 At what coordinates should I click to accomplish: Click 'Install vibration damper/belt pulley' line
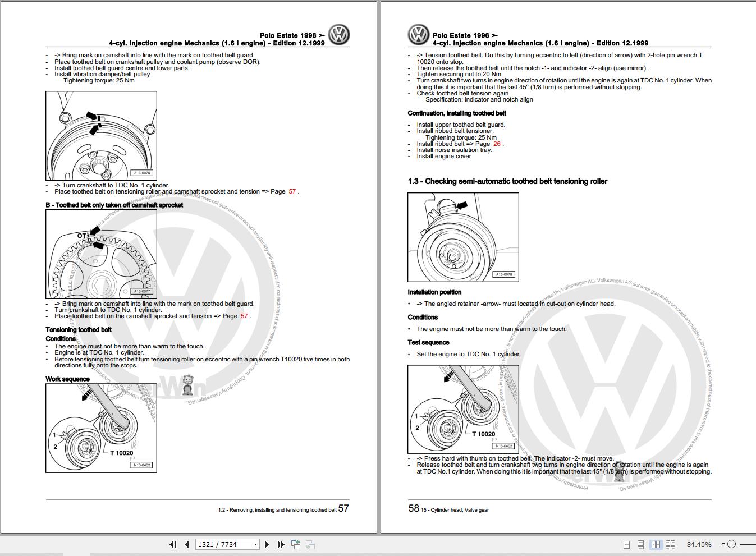(102, 74)
